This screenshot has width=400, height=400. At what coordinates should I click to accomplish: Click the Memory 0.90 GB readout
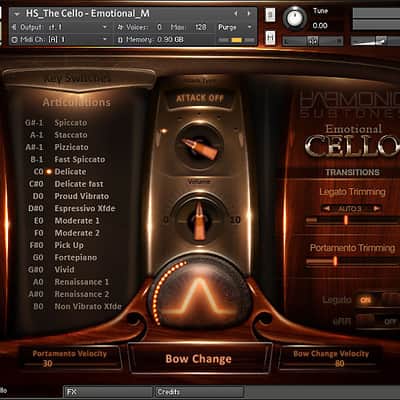click(x=170, y=40)
